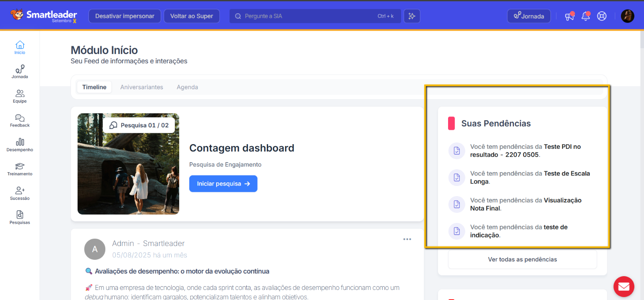The image size is (644, 300).
Task: Click Ver todas as pendências
Action: click(x=522, y=259)
